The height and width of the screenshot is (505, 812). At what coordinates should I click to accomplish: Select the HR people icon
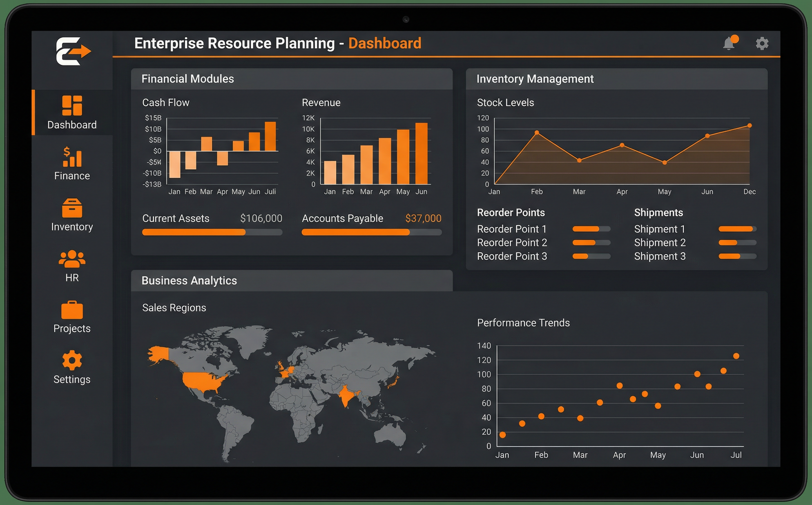tap(71, 260)
